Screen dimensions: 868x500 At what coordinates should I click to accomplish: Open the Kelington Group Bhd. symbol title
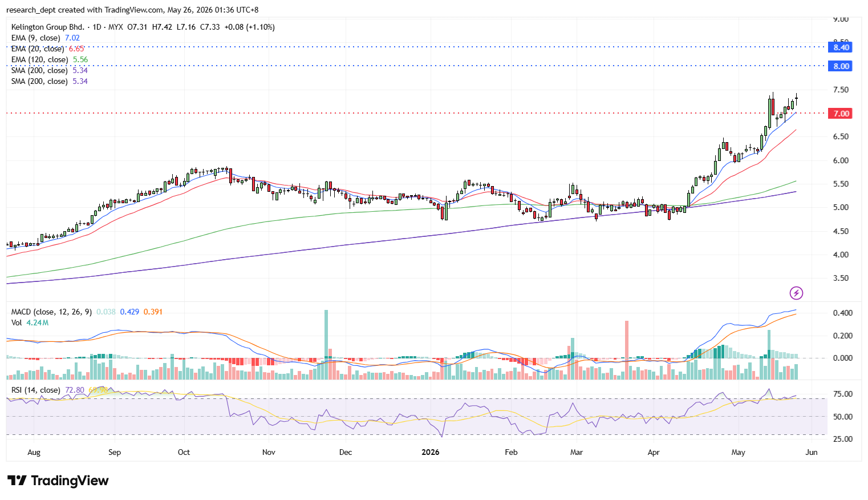(x=48, y=27)
